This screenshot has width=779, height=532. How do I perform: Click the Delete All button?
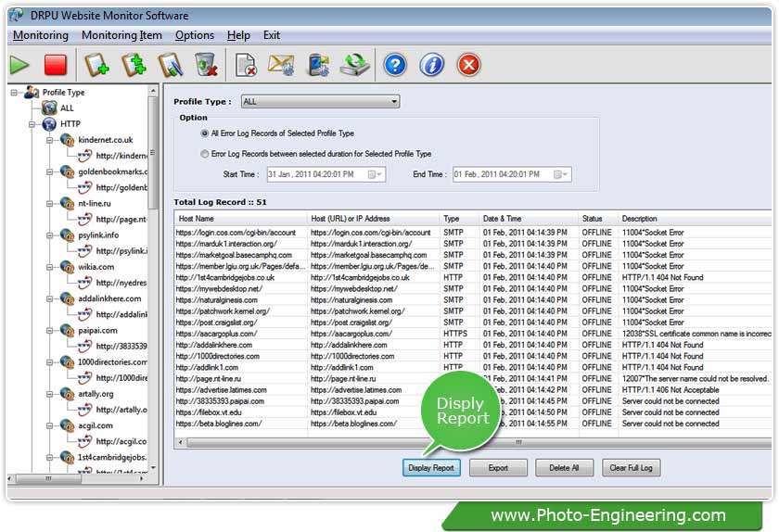point(564,468)
